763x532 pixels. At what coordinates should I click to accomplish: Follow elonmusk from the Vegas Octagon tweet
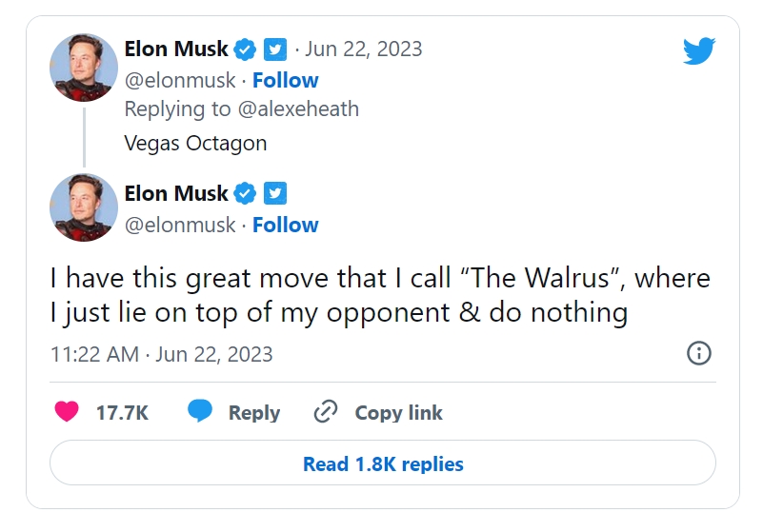285,80
